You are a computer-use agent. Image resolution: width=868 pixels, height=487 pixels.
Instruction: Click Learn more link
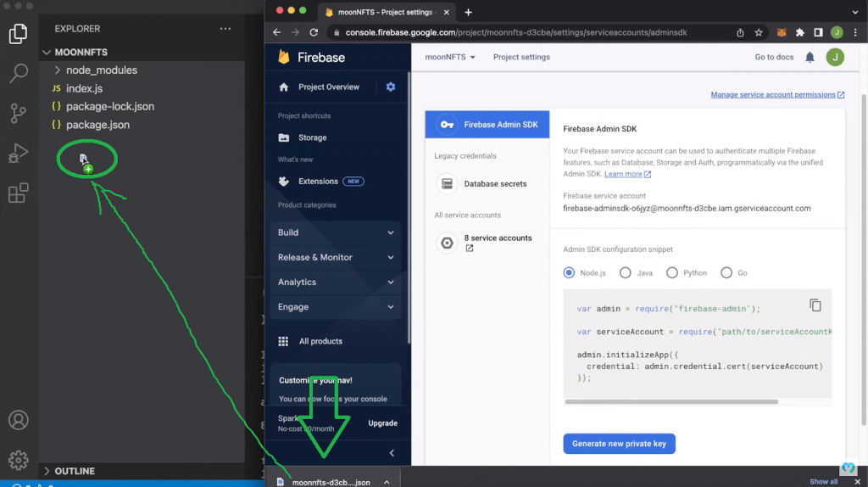tap(628, 174)
